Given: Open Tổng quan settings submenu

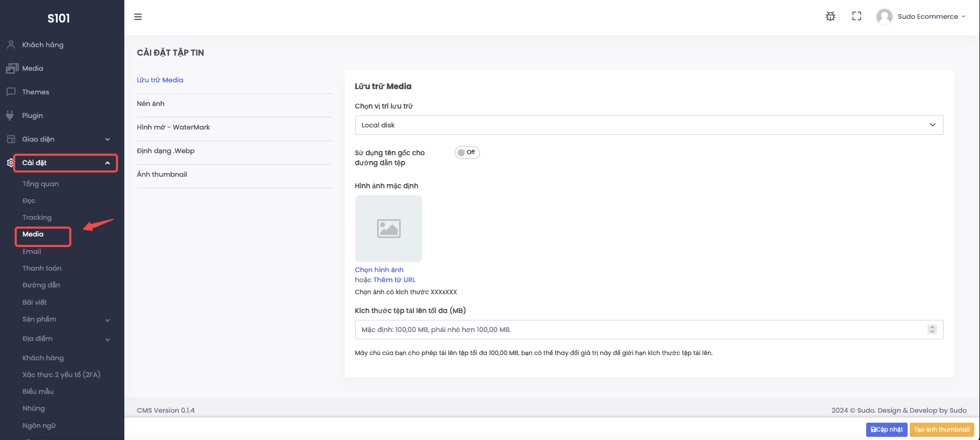Looking at the screenshot, I should pos(40,184).
